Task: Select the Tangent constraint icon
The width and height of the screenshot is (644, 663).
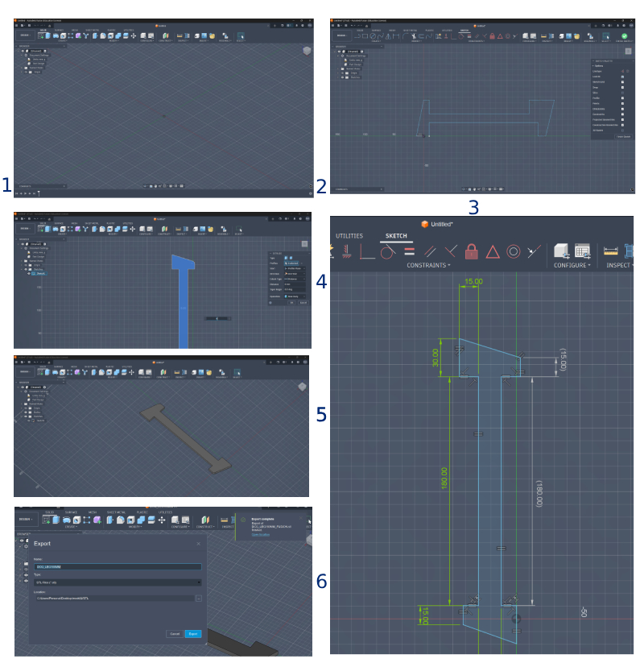Action: [x=388, y=251]
